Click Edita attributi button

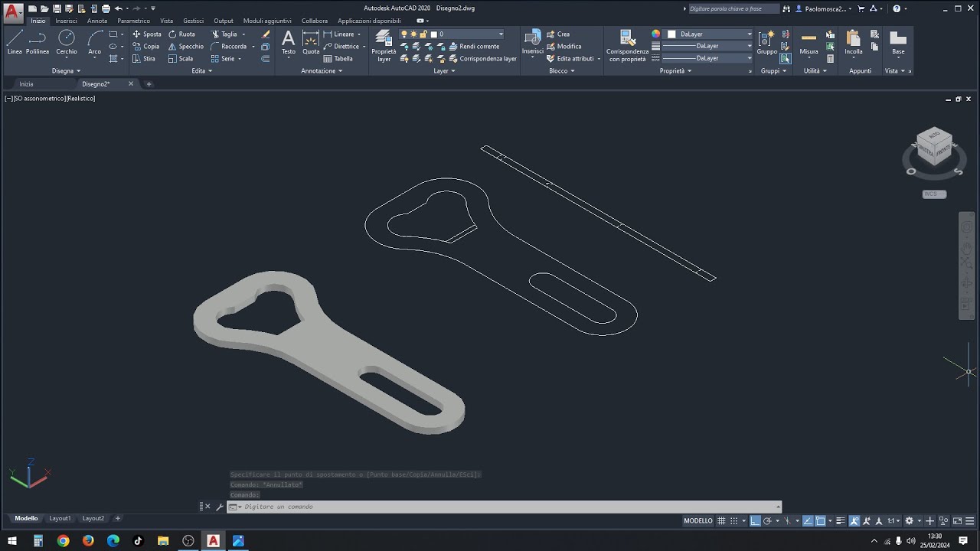[x=570, y=59]
